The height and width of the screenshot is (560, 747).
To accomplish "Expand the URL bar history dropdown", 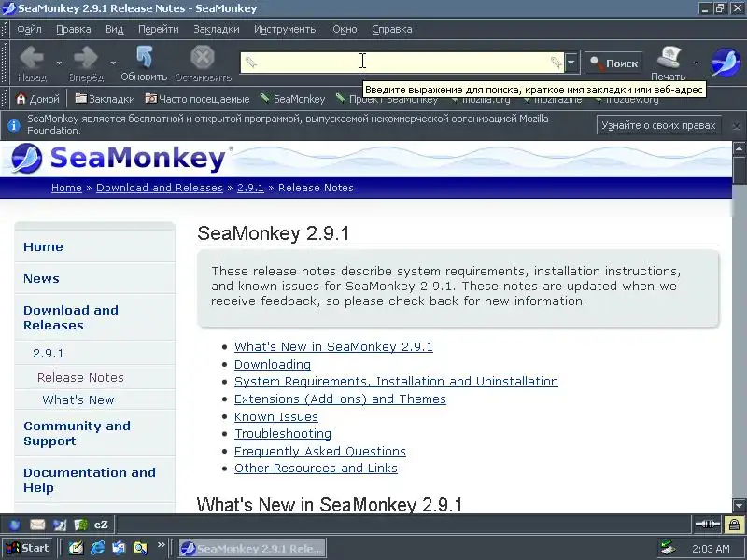I will [571, 63].
